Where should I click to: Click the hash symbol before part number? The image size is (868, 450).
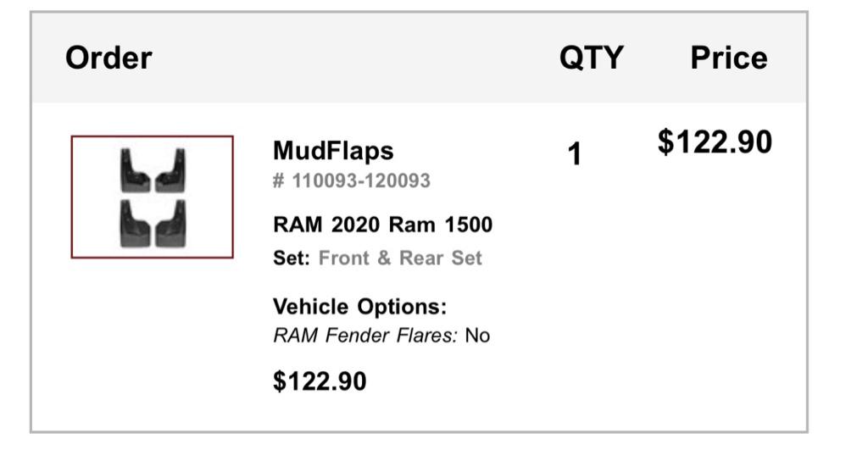[278, 181]
